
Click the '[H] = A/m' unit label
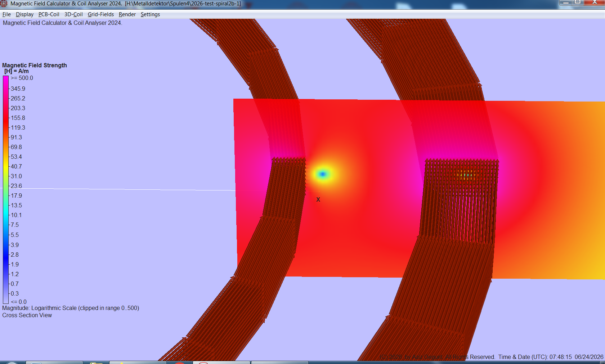point(17,71)
